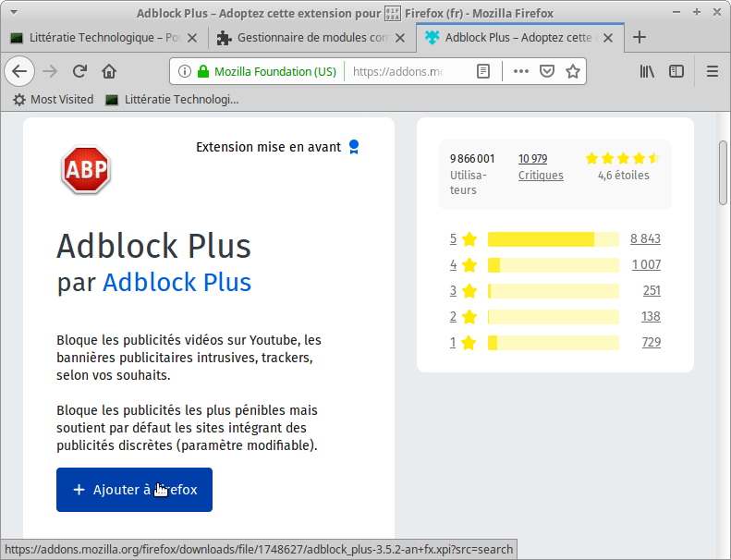The image size is (731, 560).
Task: Click the browser Back arrow button
Action: pos(19,71)
